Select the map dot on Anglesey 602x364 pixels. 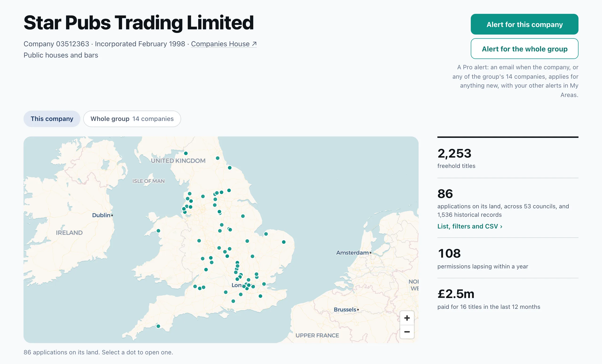coord(158,231)
